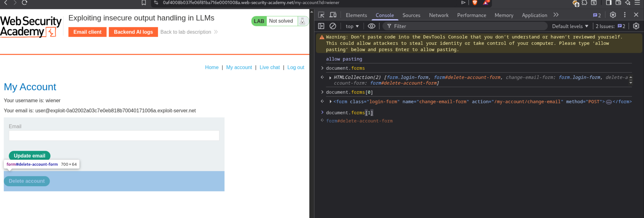Expand the change-email-form element node
The height and width of the screenshot is (218, 644).
click(x=330, y=102)
